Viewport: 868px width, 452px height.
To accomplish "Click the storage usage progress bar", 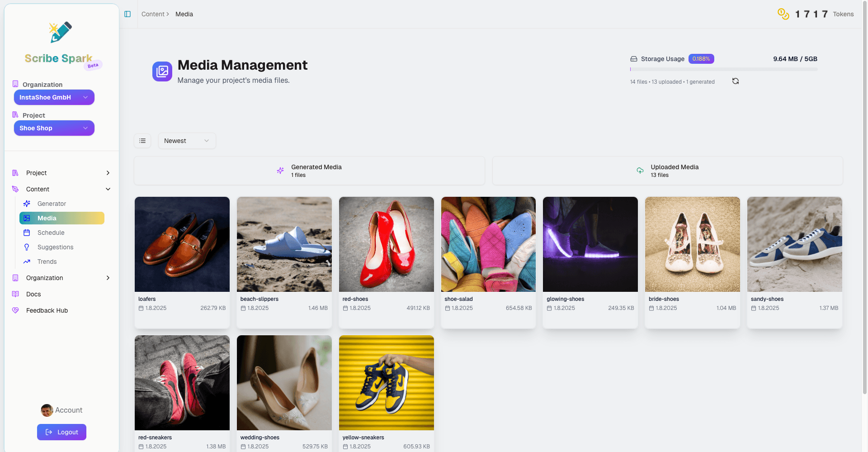I will 723,69.
